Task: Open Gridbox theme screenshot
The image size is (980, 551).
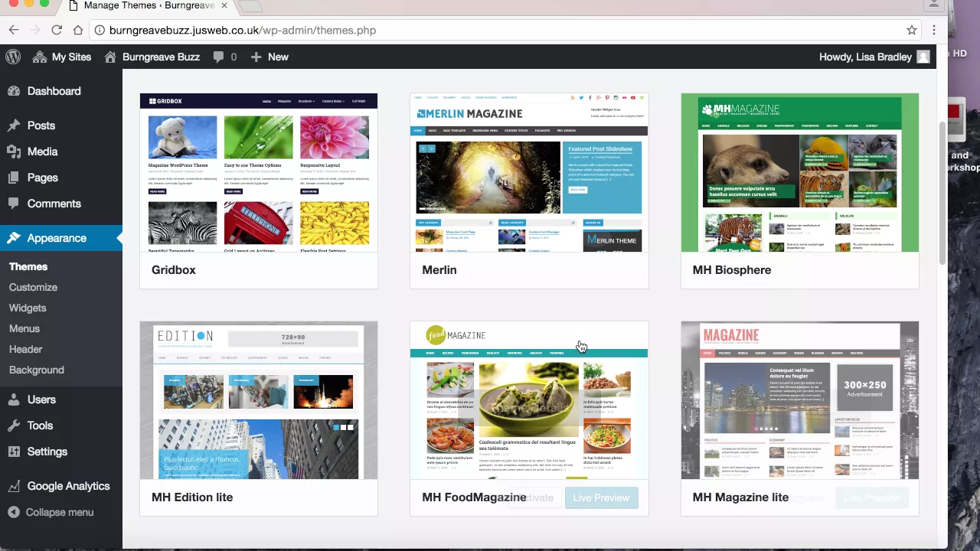Action: (x=259, y=172)
